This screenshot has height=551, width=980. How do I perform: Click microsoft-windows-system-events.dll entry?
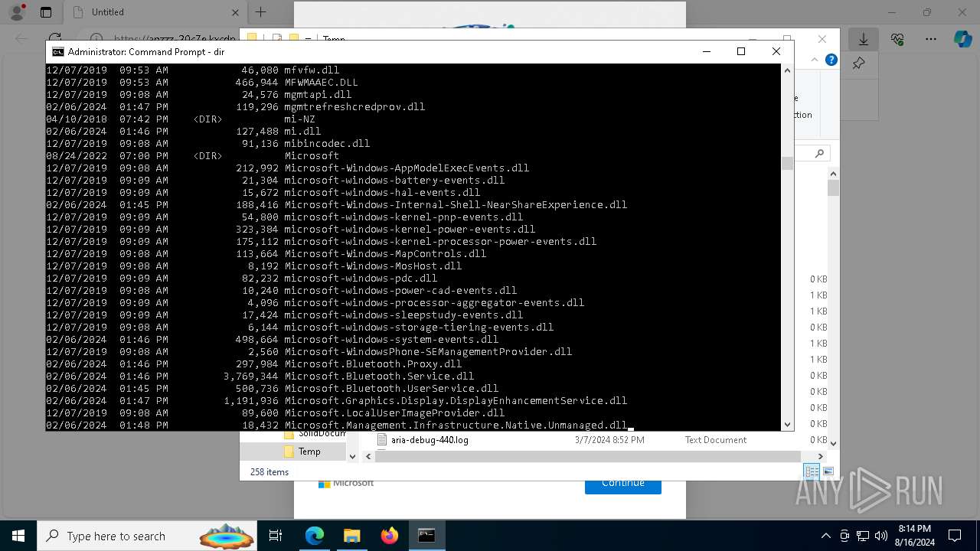(x=391, y=339)
